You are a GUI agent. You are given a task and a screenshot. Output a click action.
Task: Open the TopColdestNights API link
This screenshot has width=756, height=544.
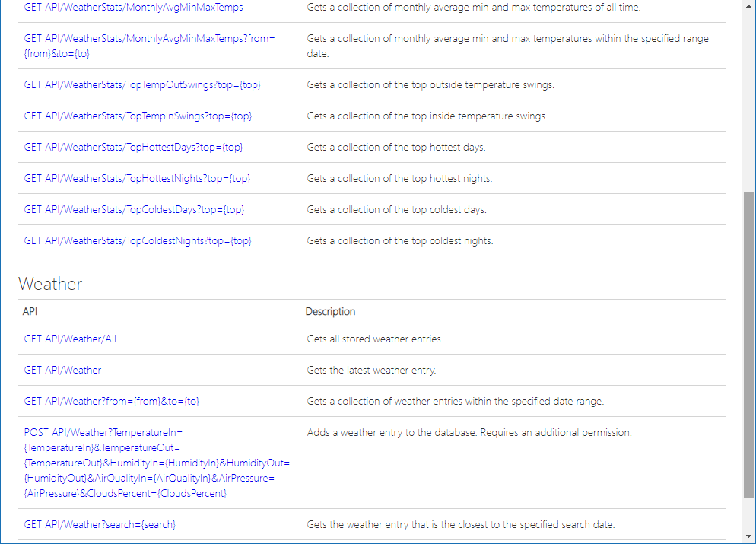click(x=138, y=240)
